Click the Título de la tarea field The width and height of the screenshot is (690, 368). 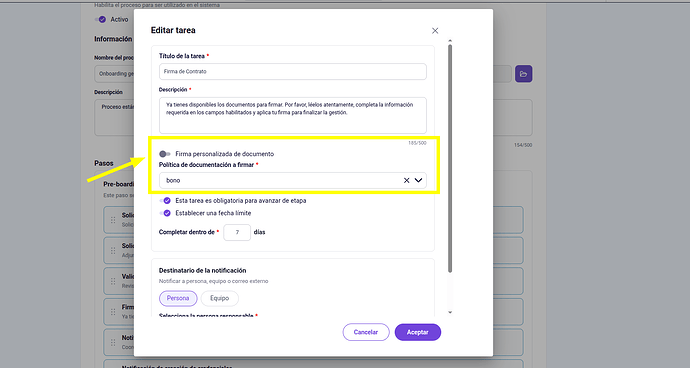[x=293, y=71]
